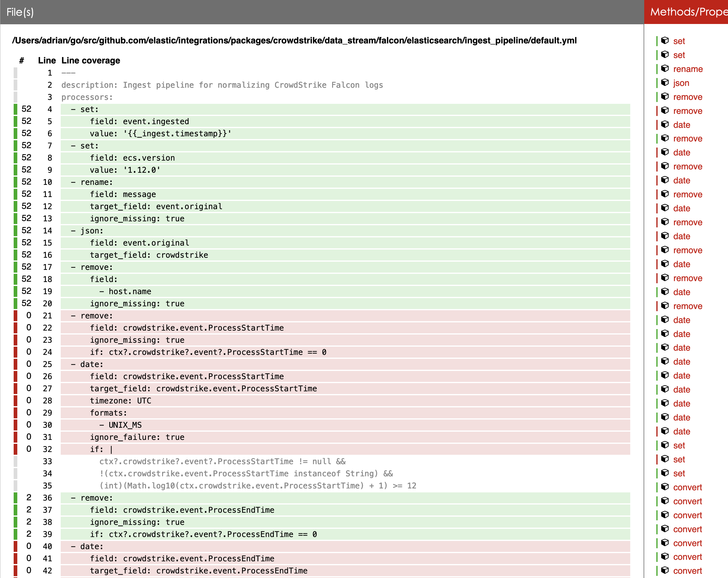728x578 pixels.
Task: Click the red coverage bar at line 21
Action: [15, 316]
